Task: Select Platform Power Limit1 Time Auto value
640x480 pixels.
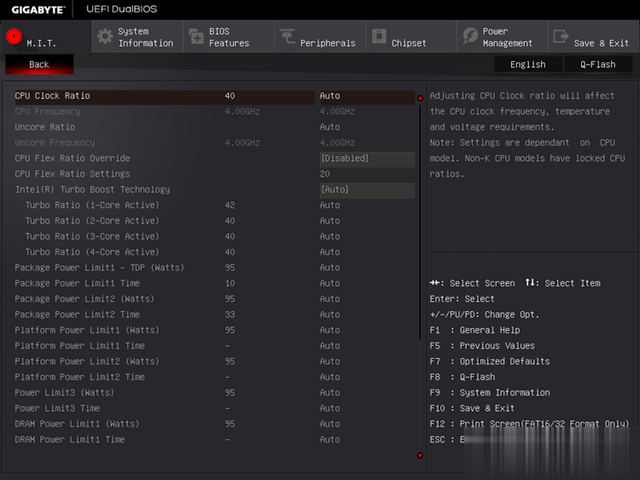Action: pyautogui.click(x=330, y=346)
